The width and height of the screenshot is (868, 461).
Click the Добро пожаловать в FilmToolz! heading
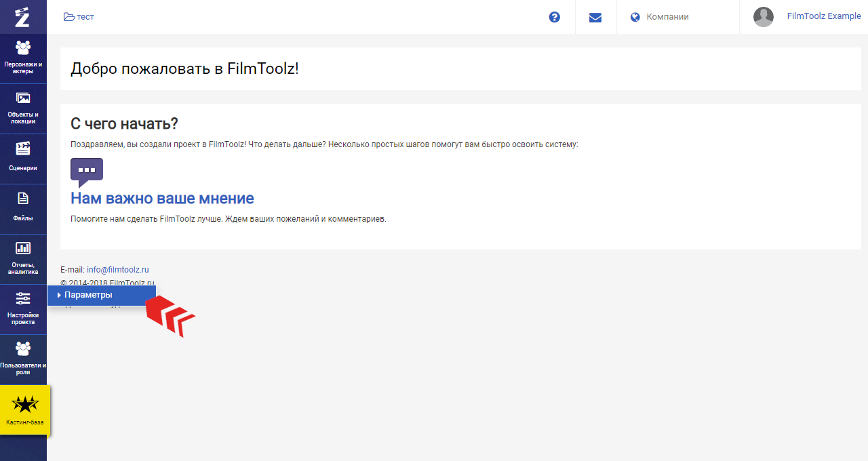pos(184,68)
